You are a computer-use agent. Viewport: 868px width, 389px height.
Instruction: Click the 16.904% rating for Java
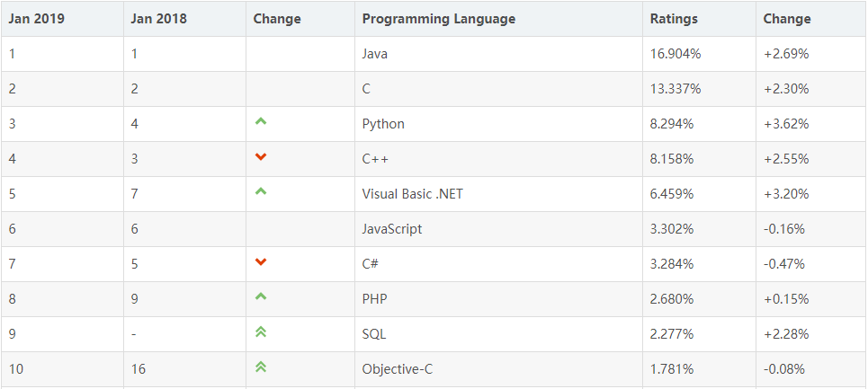coord(676,54)
